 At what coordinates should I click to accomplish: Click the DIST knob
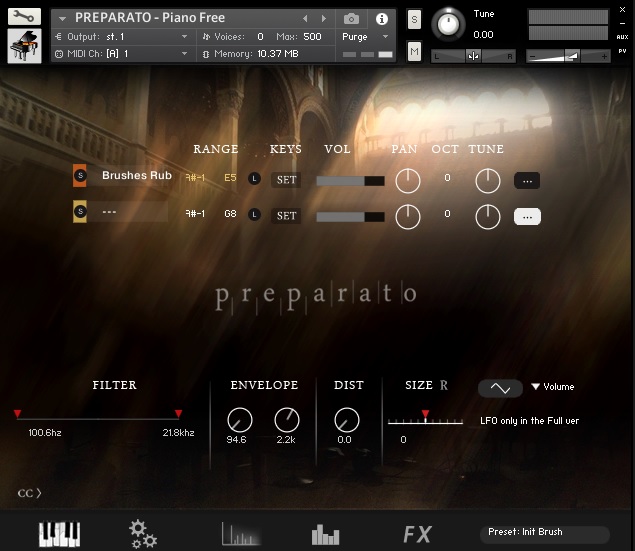tap(347, 420)
